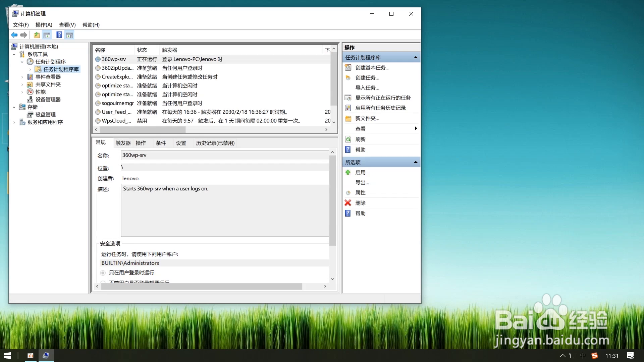Image resolution: width=644 pixels, height=362 pixels.
Task: Select the 只在用户登录时运行 radio button
Action: 103,273
